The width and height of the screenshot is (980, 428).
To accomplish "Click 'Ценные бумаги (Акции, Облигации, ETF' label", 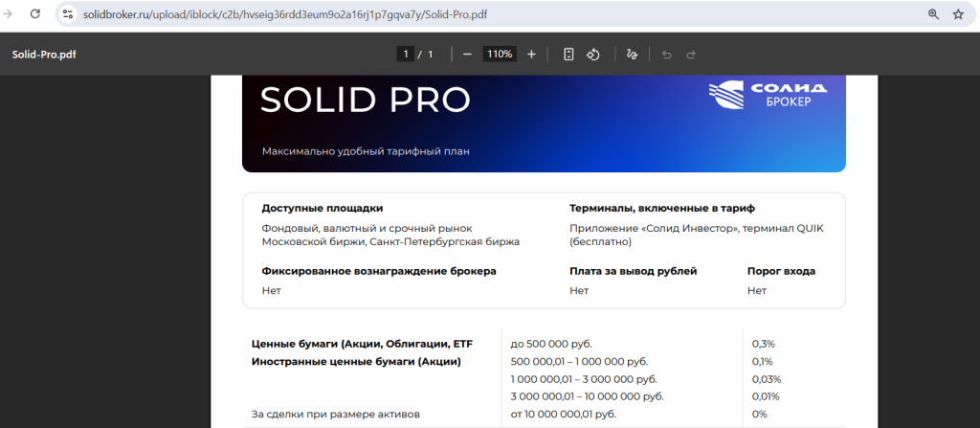I will coord(363,344).
